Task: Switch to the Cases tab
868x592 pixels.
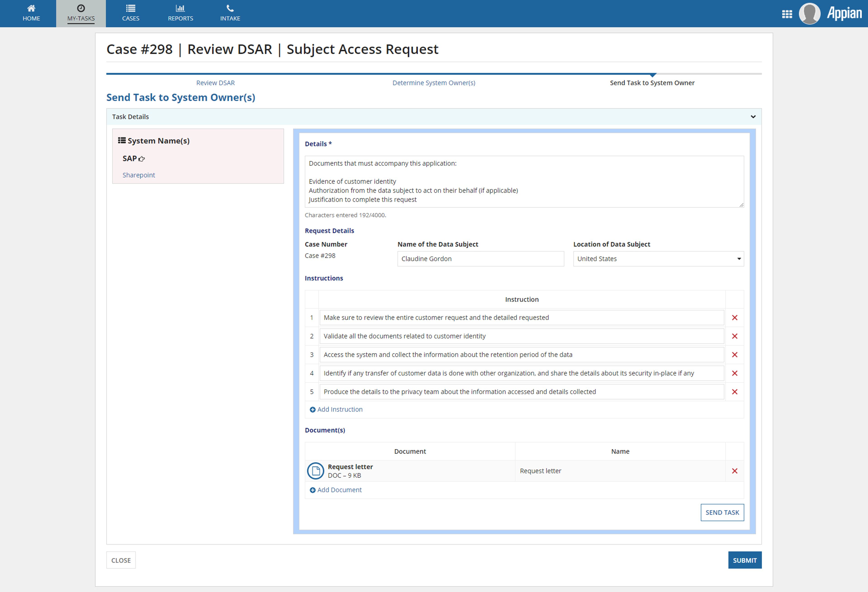Action: [x=131, y=14]
